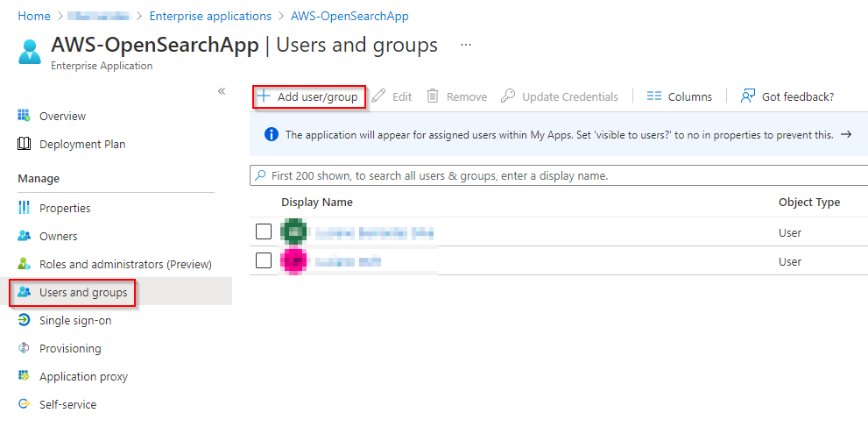
Task: Click Add user/group button
Action: point(309,97)
